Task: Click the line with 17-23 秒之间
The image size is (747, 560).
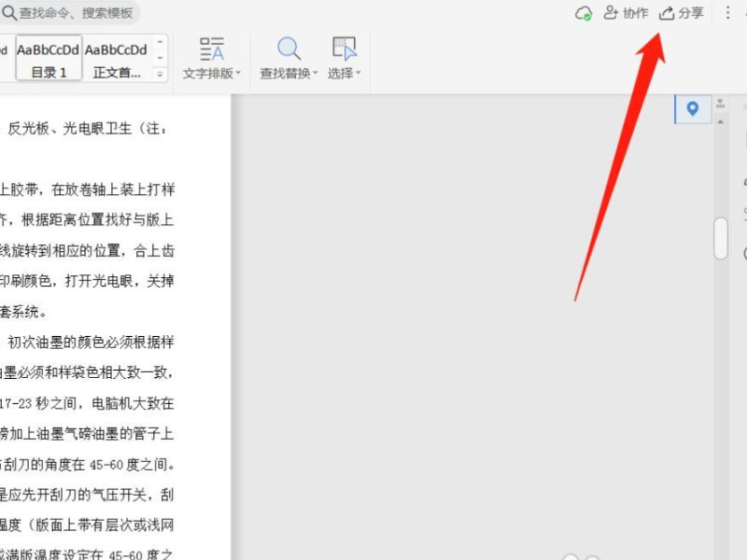Action: click(x=87, y=403)
